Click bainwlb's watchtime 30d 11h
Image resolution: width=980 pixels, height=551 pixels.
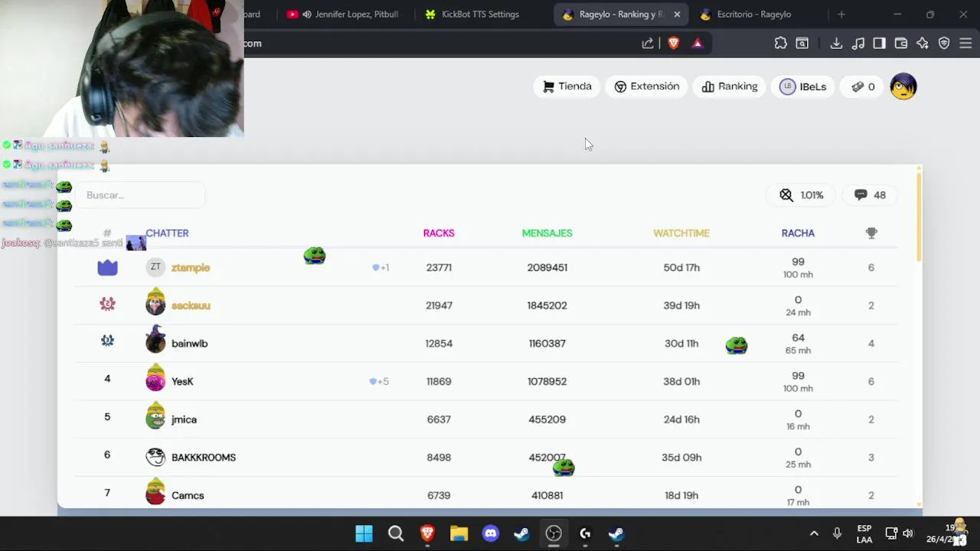[x=681, y=344]
